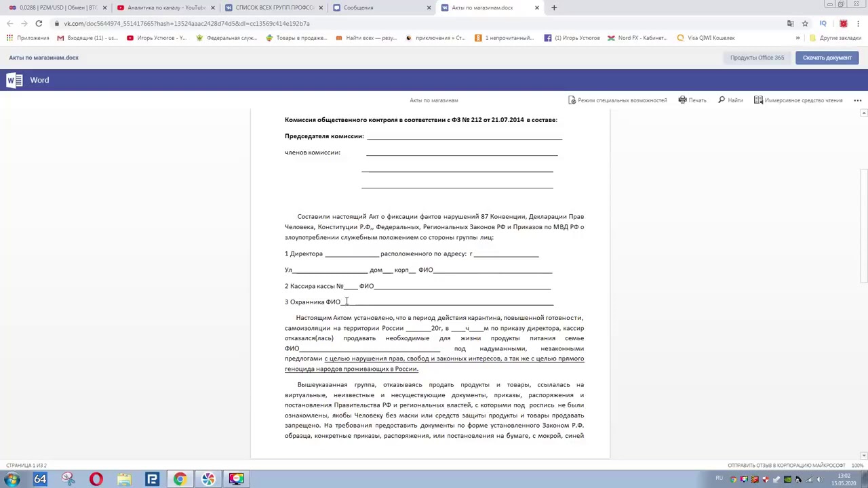868x488 pixels.
Task: Open the blue P application in taskbar
Action: (152, 479)
